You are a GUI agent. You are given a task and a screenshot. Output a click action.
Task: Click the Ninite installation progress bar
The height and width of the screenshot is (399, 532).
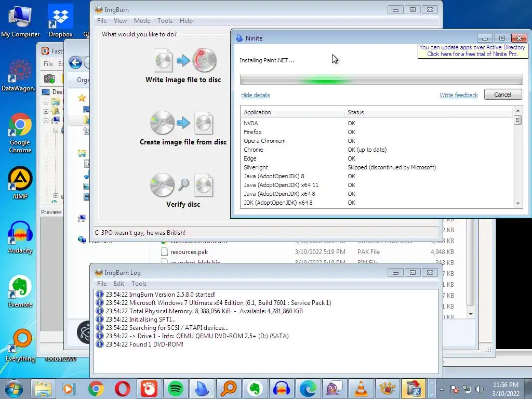pyautogui.click(x=381, y=79)
